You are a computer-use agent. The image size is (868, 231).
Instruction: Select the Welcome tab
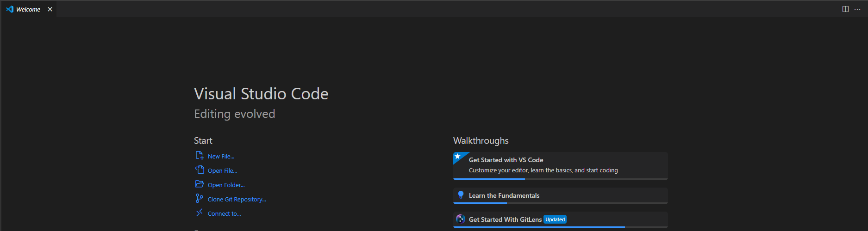pos(29,9)
